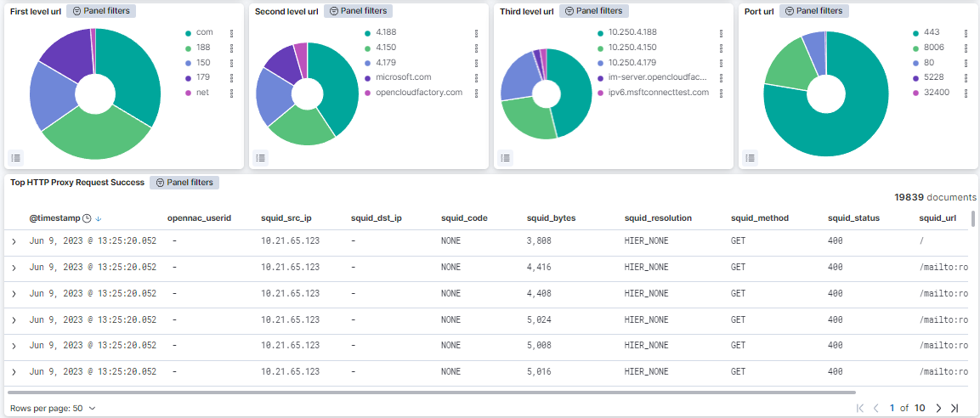The image size is (980, 418).
Task: Jump to last page of table results
Action: (x=955, y=408)
